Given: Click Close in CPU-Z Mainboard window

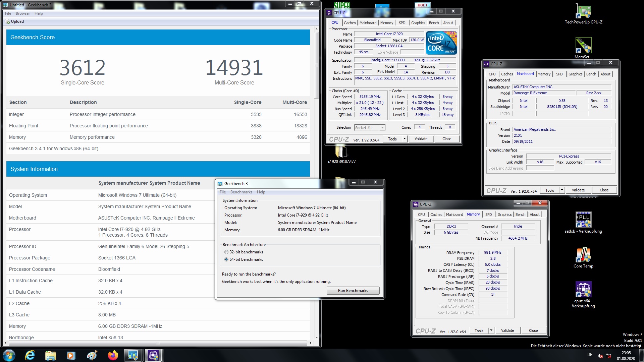Looking at the screenshot, I should tap(604, 190).
